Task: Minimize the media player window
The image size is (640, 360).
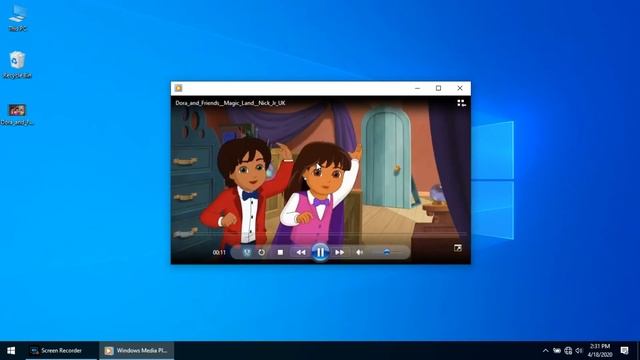Action: [x=417, y=88]
